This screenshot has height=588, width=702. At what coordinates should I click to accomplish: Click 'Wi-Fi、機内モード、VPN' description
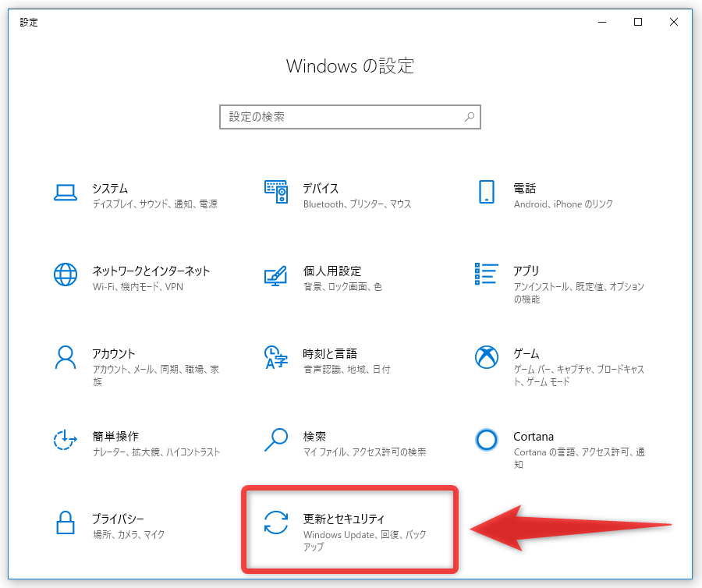(138, 287)
